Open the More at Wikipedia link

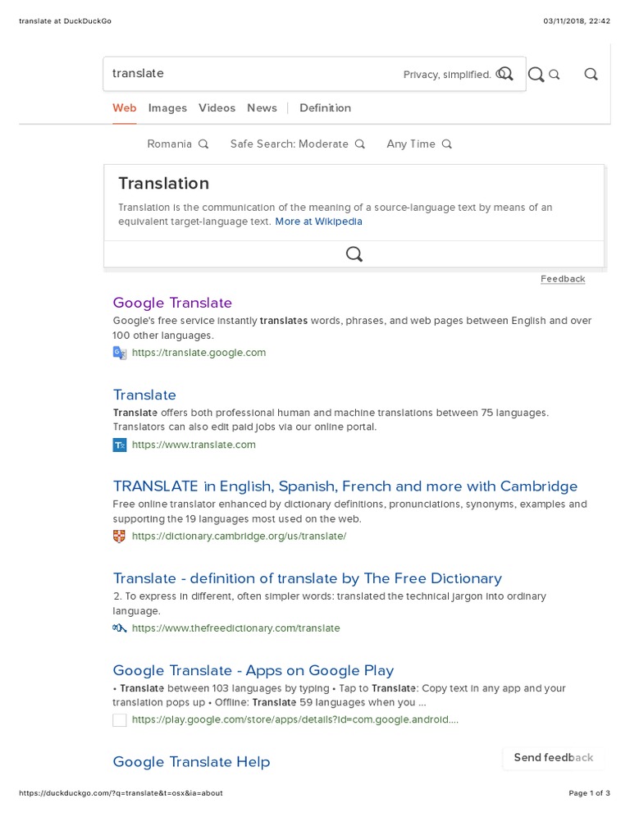tap(318, 221)
